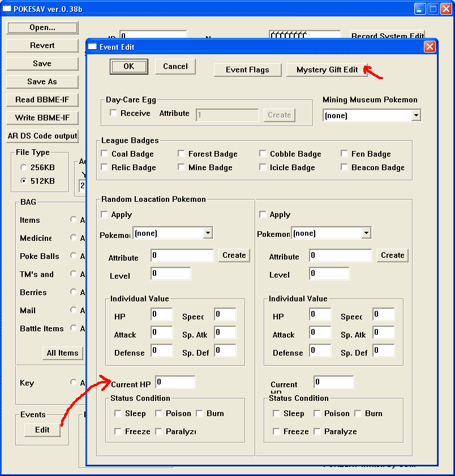Viewport: 455px width, 476px height.
Task: Open right Pokemon species dropdown
Action: click(x=366, y=233)
